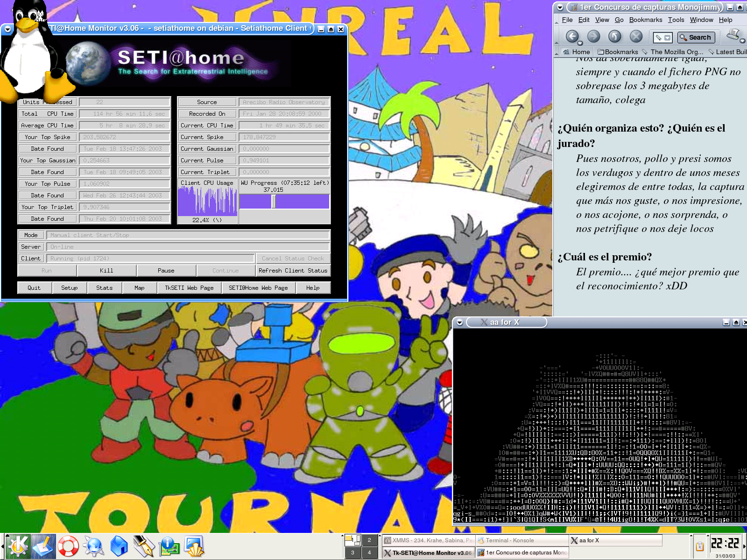Image resolution: width=747 pixels, height=560 pixels.
Task: Collapse Mozilla's navigation toolbar grippy
Action: point(557,36)
